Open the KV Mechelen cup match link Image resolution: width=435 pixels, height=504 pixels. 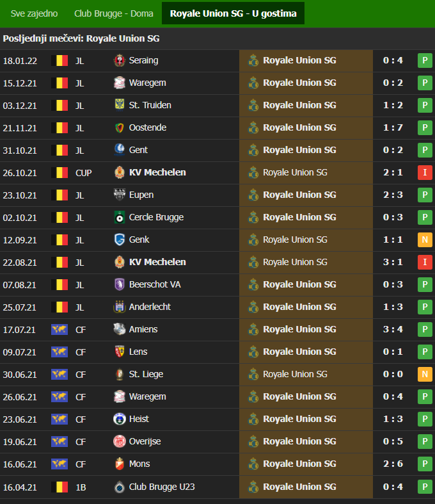pyautogui.click(x=157, y=173)
